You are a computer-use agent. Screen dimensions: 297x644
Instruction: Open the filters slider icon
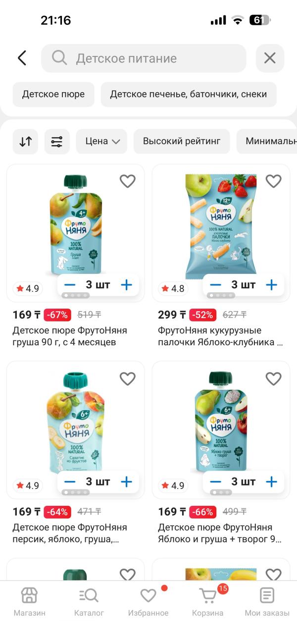57,142
